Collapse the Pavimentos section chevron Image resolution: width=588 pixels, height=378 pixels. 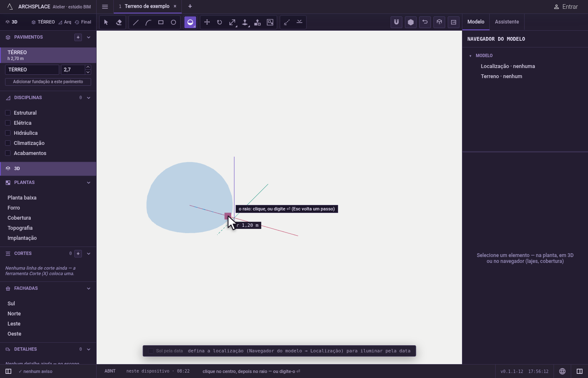point(89,37)
